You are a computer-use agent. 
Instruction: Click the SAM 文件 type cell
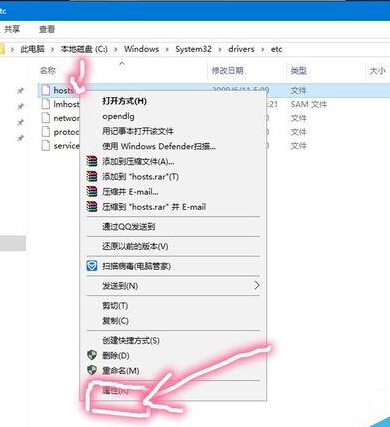[309, 104]
